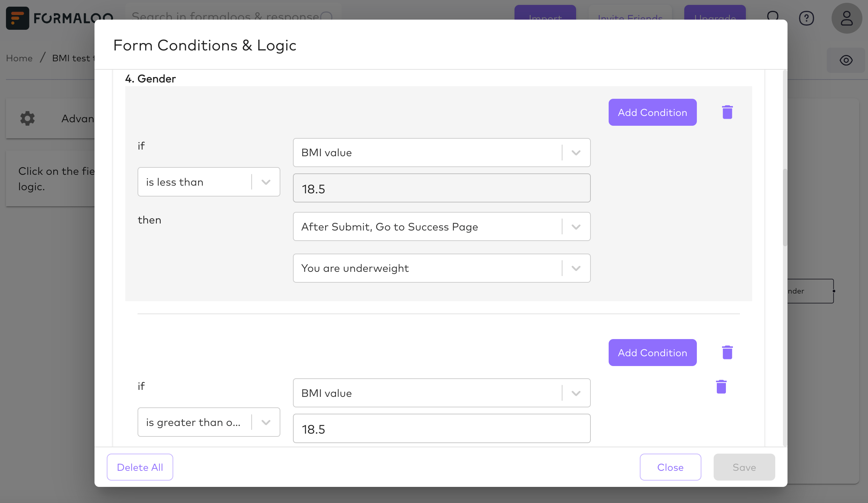Expand the You are underweight result dropdown
This screenshot has width=868, height=503.
(x=575, y=268)
